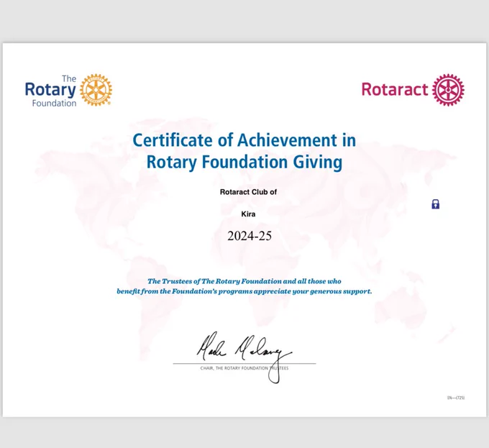Click 'The Trustees of The Rotary Foundation' line
Image resolution: width=489 pixels, height=448 pixels.
pyautogui.click(x=244, y=281)
